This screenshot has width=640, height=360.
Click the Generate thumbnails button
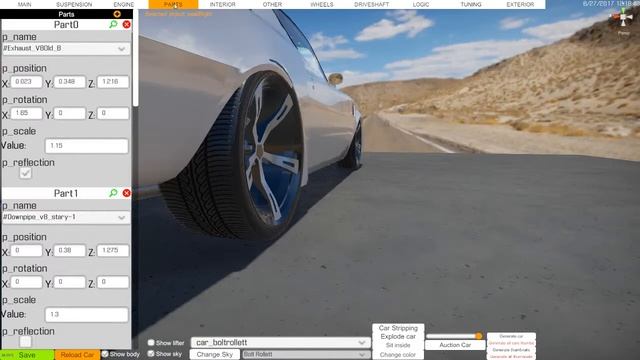(511, 350)
